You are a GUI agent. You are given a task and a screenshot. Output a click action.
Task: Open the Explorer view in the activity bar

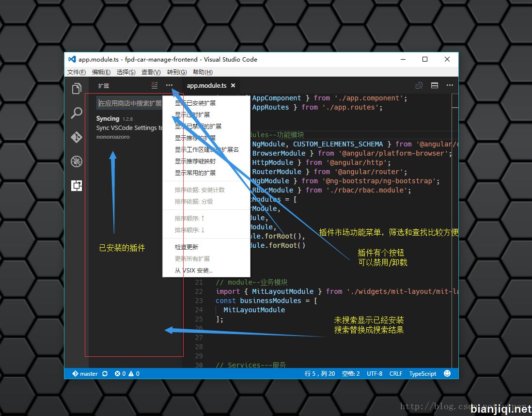coord(77,89)
